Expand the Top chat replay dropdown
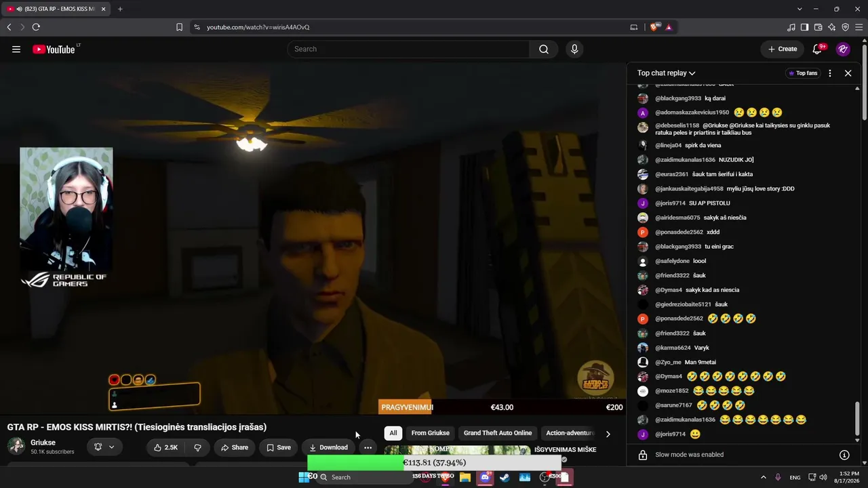 point(666,73)
